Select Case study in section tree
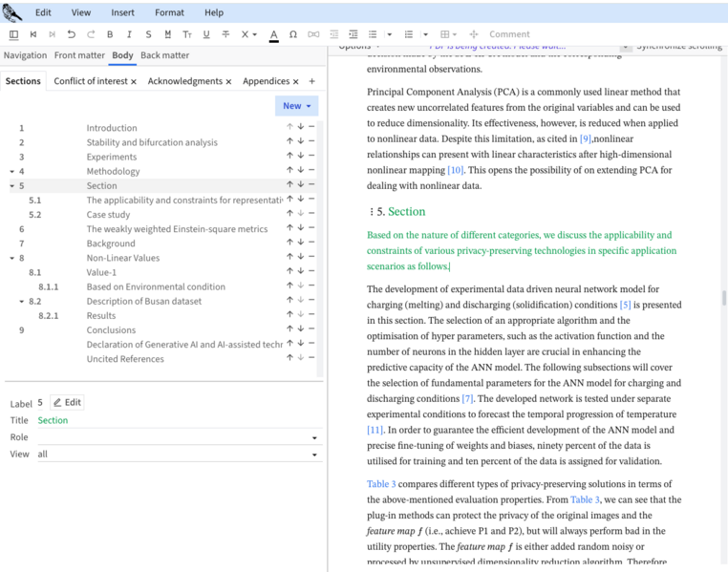This screenshot has width=728, height=572. point(108,215)
